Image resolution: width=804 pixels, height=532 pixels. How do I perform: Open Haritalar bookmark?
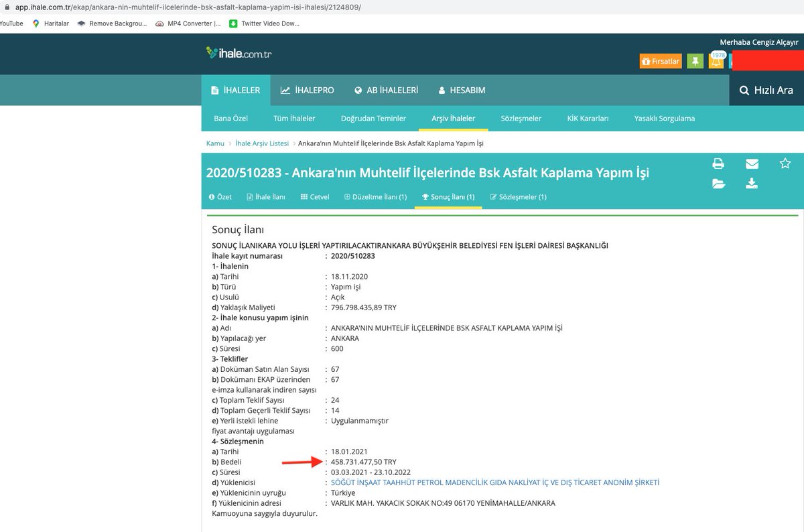[51, 23]
